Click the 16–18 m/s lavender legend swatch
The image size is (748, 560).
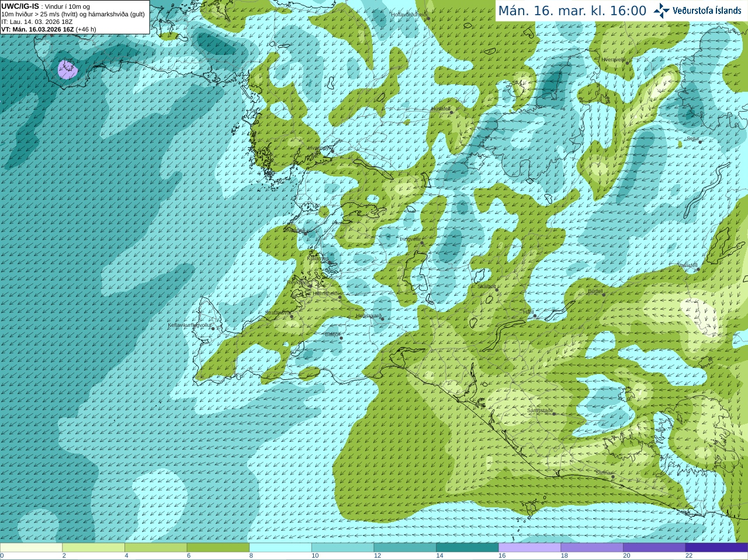(529, 548)
